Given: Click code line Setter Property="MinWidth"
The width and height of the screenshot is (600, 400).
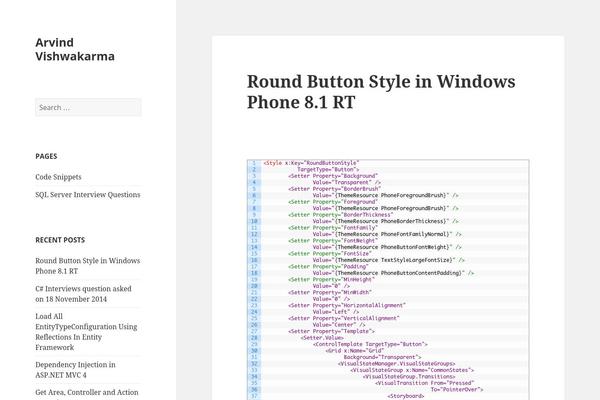Looking at the screenshot, I should (x=330, y=293).
